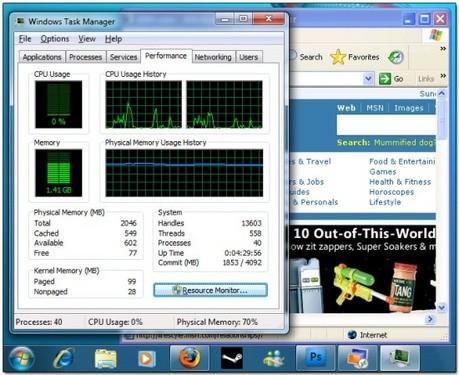
Task: Click the Commit value 1853 / 4092
Action: (242, 263)
